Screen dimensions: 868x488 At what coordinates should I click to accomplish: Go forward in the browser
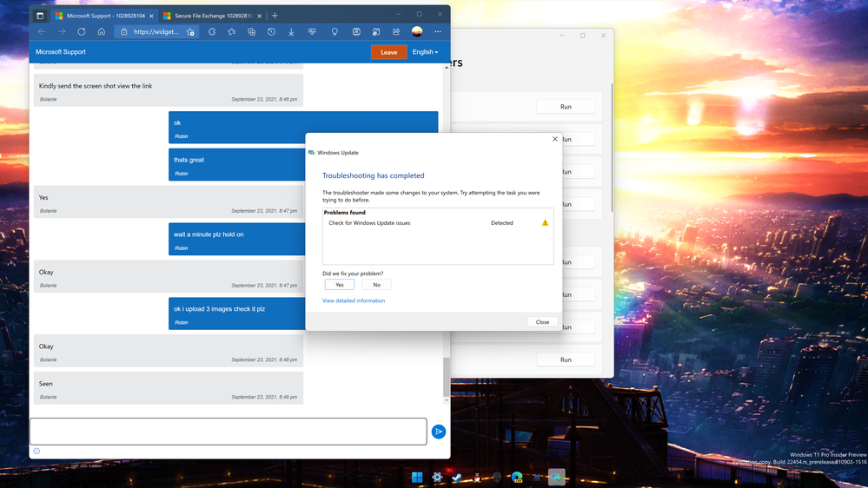pos(62,31)
